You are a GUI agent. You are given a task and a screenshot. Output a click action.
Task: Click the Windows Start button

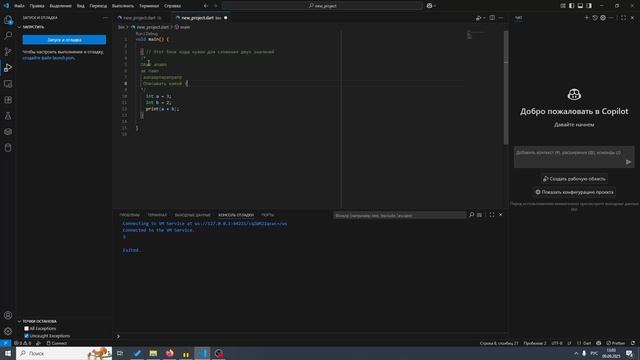point(7,353)
